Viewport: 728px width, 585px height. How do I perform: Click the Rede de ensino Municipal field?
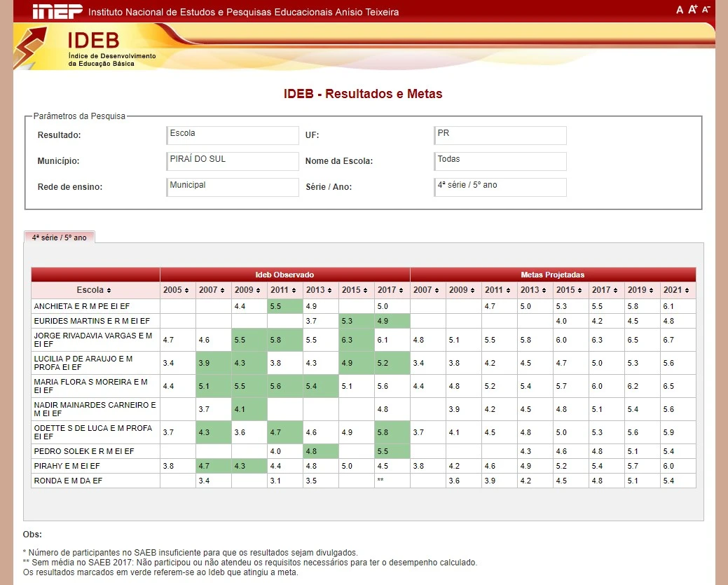point(233,187)
